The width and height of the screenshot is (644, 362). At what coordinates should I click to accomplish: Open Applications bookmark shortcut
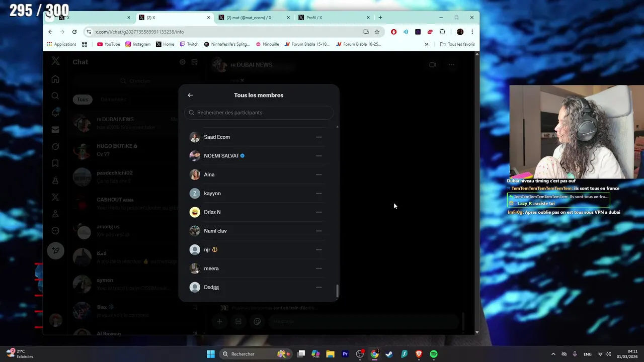pyautogui.click(x=61, y=44)
